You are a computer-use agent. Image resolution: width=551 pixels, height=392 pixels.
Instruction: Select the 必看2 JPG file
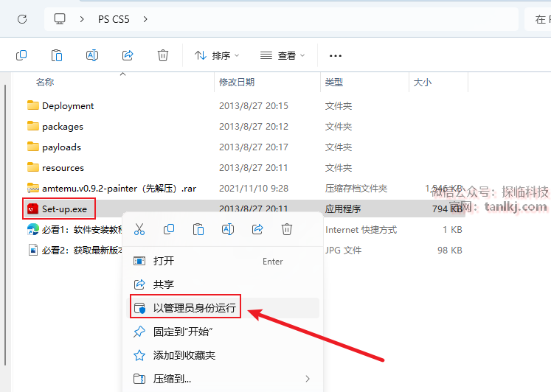point(82,251)
